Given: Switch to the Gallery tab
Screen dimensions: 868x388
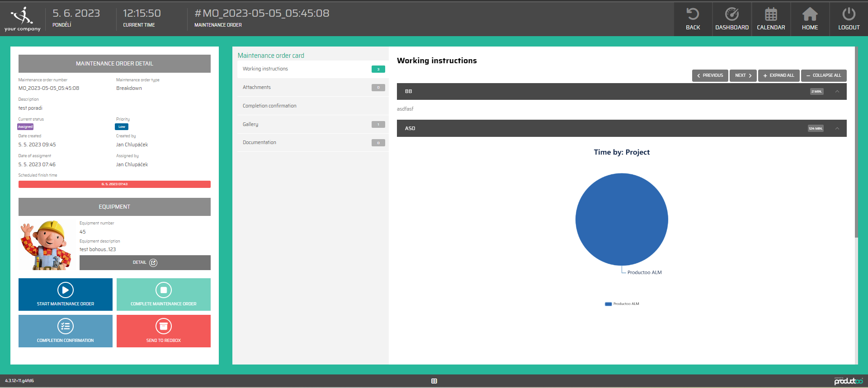Looking at the screenshot, I should pos(250,124).
